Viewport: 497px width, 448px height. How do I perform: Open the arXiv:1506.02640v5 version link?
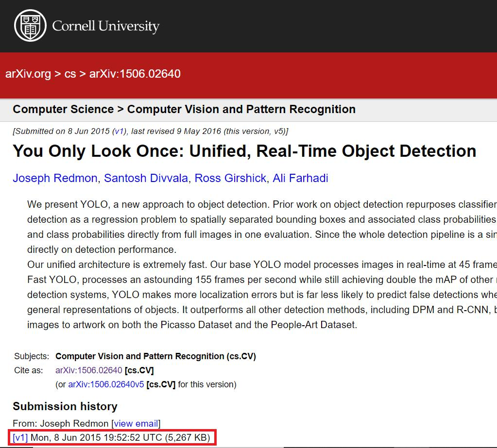tap(106, 384)
